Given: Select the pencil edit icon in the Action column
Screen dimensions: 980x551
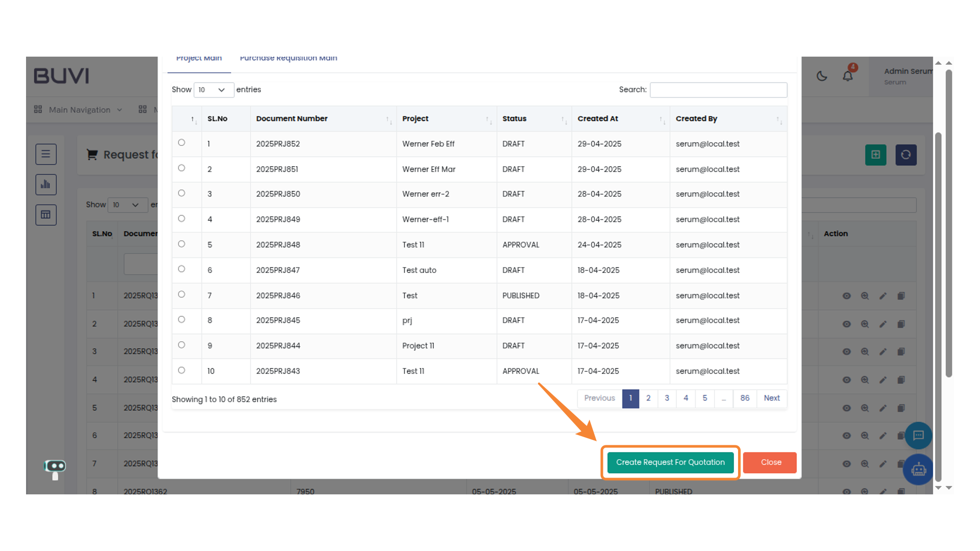Looking at the screenshot, I should [x=883, y=296].
